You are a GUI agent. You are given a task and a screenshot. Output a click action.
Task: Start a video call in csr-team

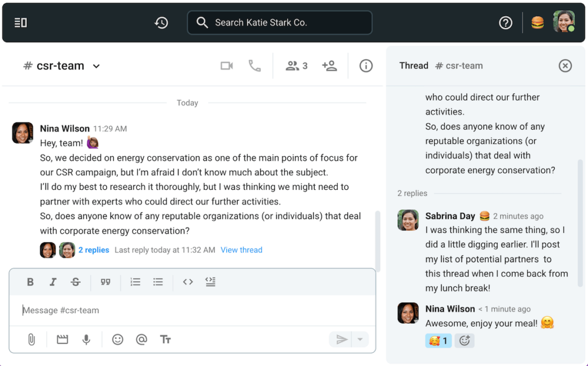tap(227, 66)
